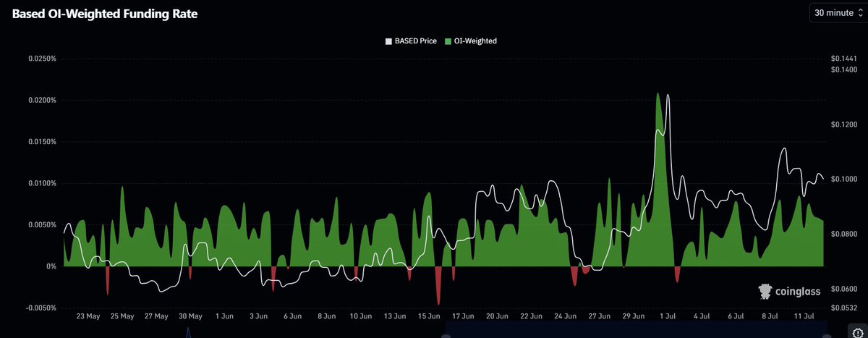
Task: Click the $0.0532 price axis label
Action: point(844,308)
